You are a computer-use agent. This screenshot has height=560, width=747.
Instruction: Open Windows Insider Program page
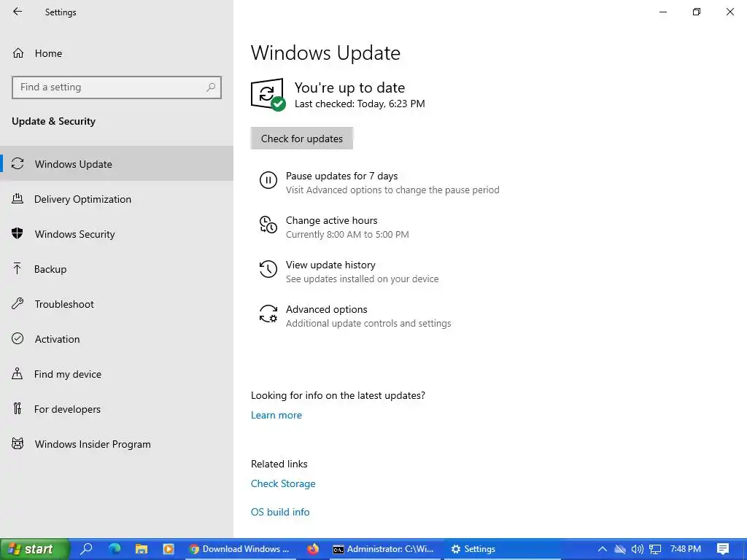tap(117, 444)
